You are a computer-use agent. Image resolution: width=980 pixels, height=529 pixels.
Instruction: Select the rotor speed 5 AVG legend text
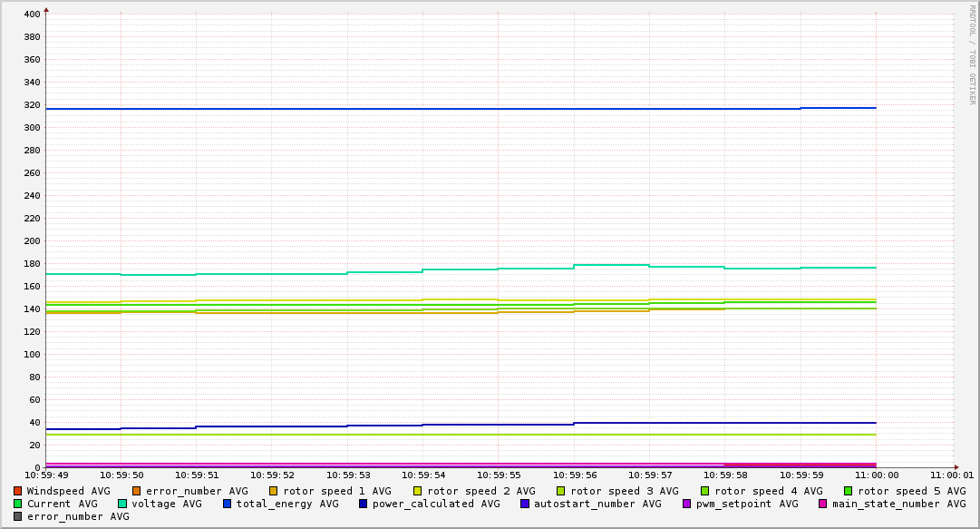click(x=911, y=491)
